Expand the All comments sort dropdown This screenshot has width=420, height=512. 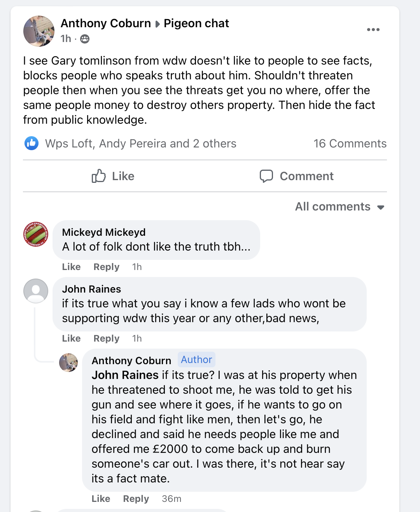pos(339,207)
